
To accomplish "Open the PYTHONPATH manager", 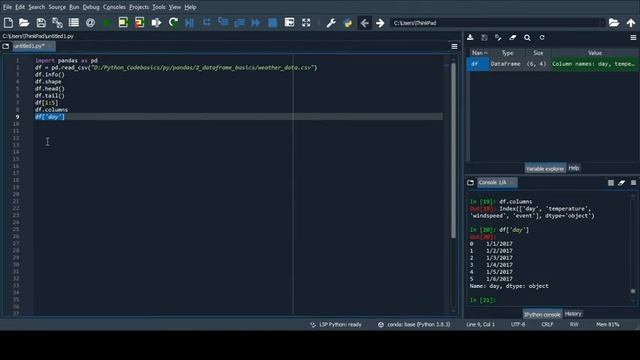I will (347, 23).
